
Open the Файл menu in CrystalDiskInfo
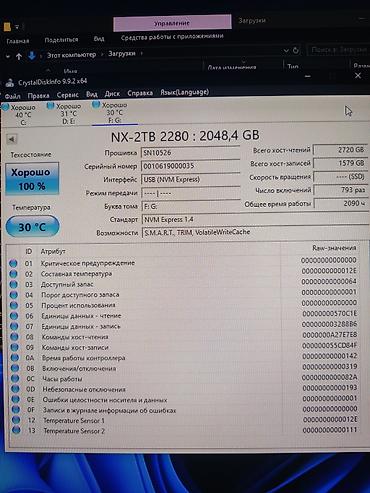pyautogui.click(x=12, y=96)
